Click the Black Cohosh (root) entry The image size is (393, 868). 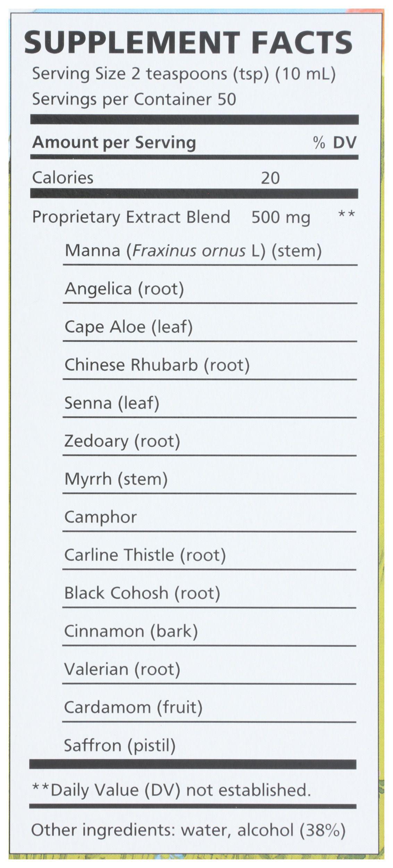tap(142, 593)
